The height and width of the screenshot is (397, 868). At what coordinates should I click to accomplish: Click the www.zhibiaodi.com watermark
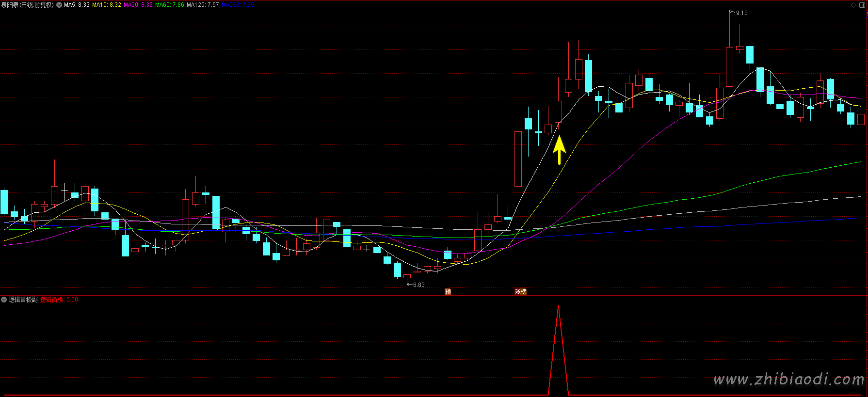(x=788, y=379)
